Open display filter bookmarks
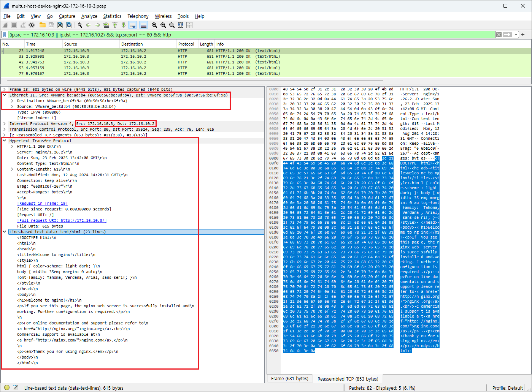Viewport: 532px width, 392px height. [5, 35]
